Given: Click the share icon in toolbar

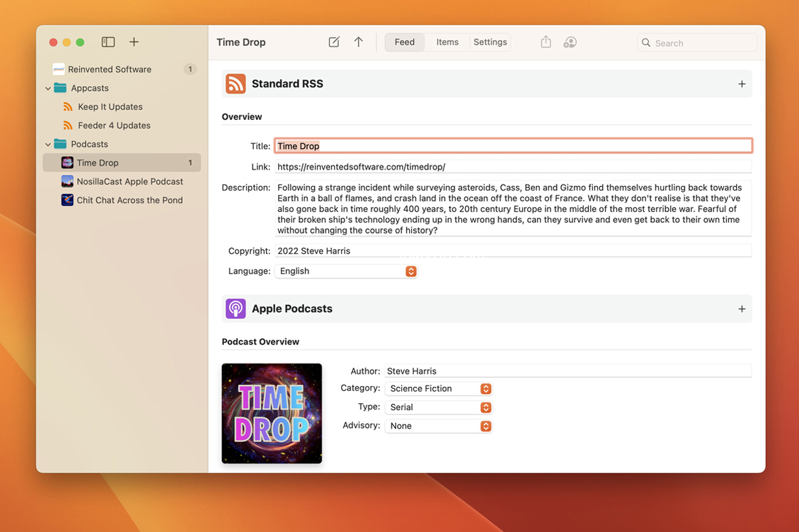Looking at the screenshot, I should point(546,42).
